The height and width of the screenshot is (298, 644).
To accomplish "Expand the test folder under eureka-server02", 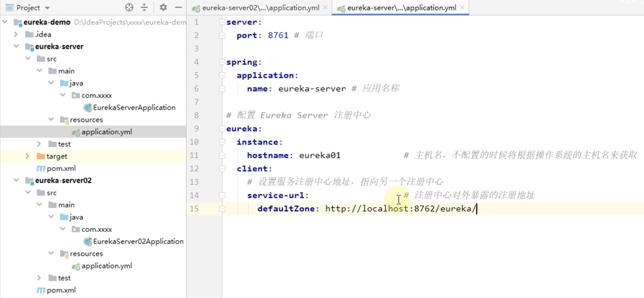I will pyautogui.click(x=39, y=278).
